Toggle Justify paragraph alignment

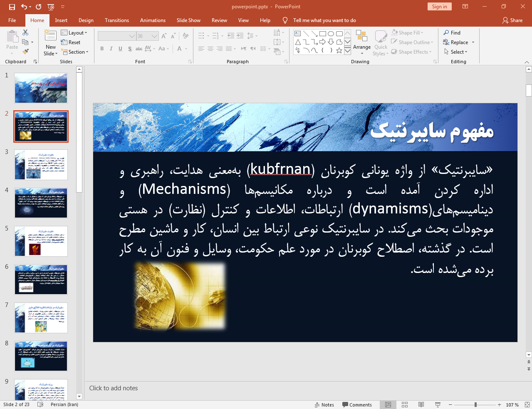(229, 49)
